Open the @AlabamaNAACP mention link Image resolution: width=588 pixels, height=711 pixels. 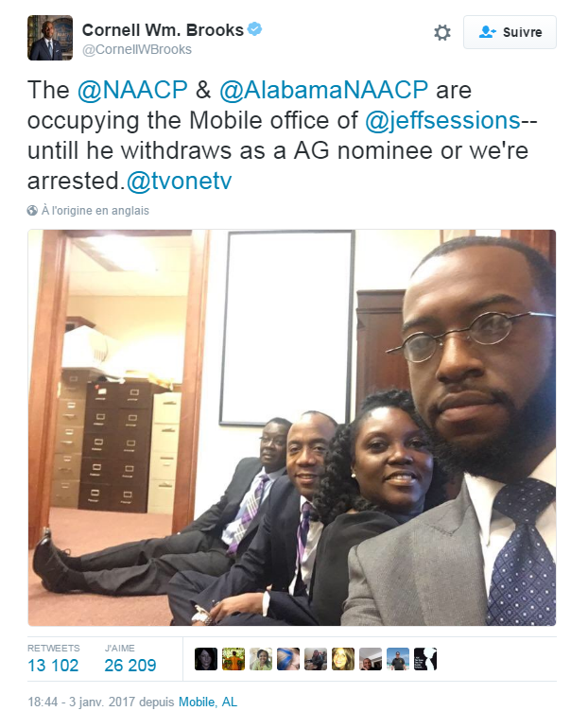tap(324, 91)
